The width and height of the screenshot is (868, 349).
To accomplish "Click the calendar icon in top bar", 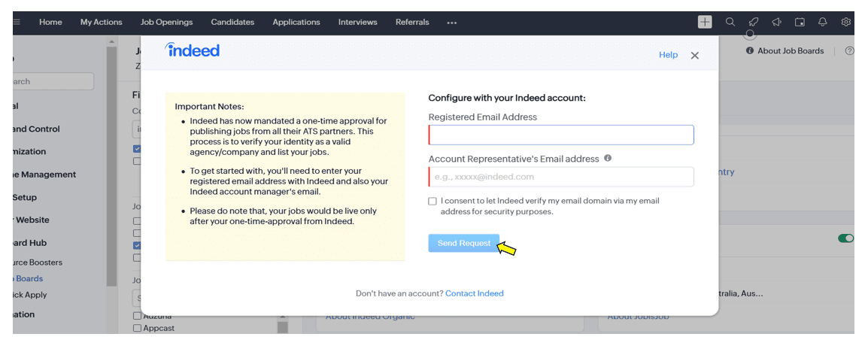I will 800,22.
